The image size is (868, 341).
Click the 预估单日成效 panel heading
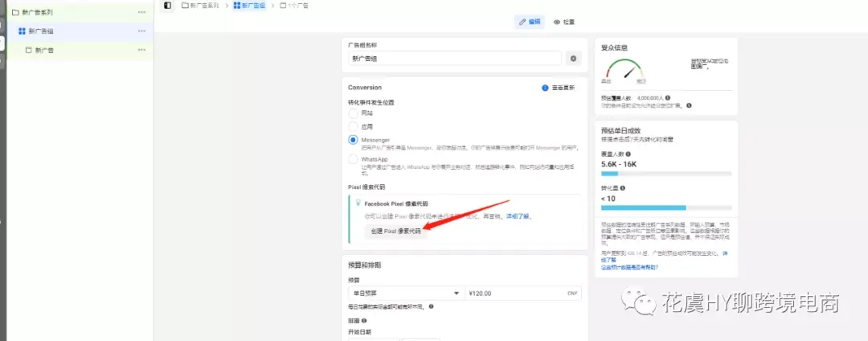pos(620,130)
